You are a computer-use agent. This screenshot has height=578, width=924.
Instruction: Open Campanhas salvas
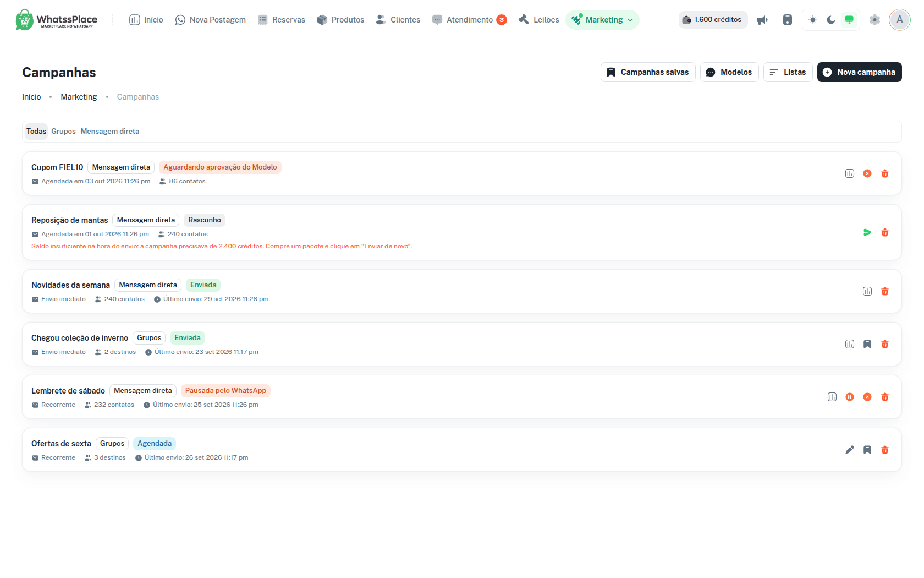(x=648, y=72)
